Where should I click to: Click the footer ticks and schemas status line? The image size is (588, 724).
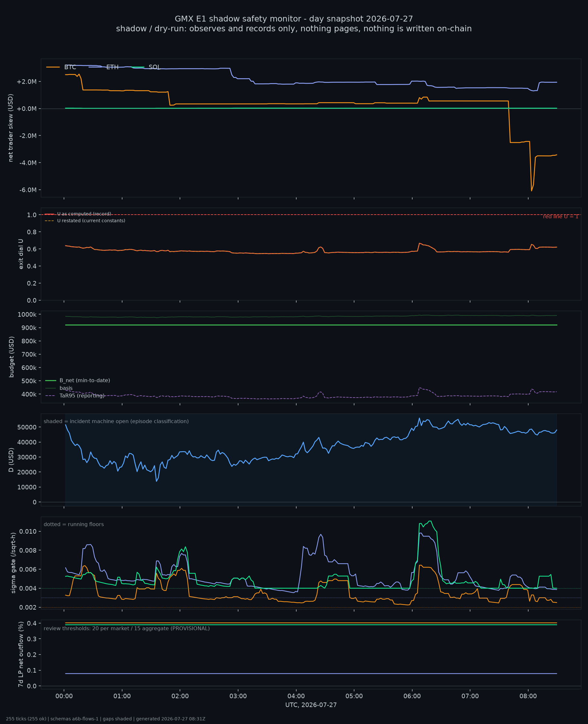(x=106, y=719)
